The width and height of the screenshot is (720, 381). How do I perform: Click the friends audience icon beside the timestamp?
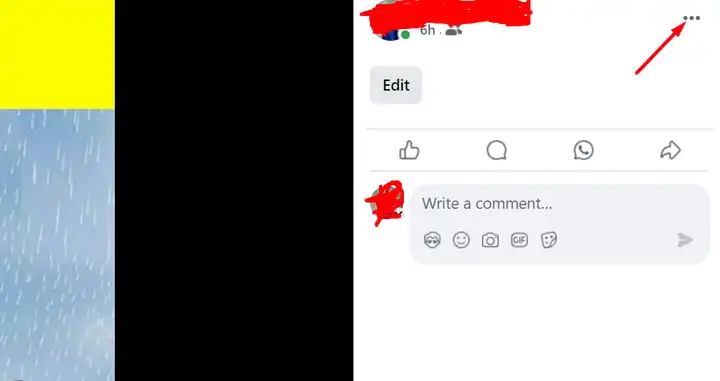pyautogui.click(x=453, y=30)
